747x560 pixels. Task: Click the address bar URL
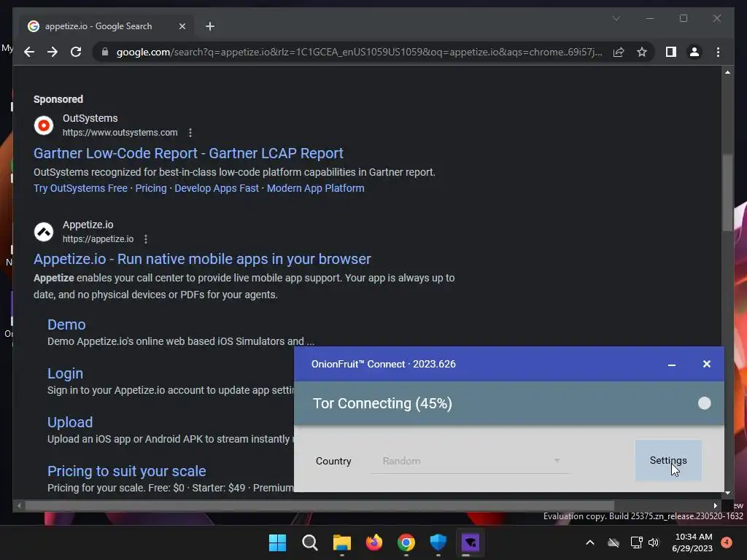click(359, 52)
